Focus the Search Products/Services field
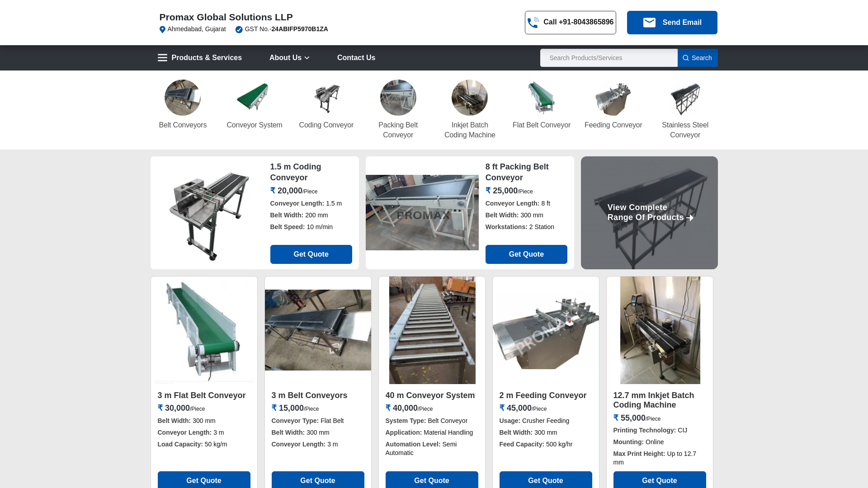This screenshot has height=488, width=868. pos(609,58)
